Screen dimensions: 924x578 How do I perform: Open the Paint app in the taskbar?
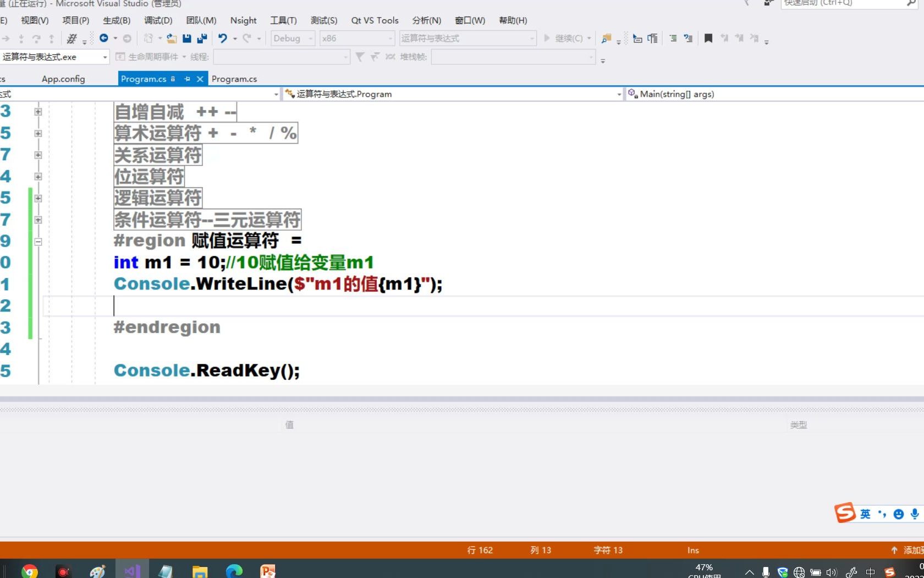click(x=97, y=571)
